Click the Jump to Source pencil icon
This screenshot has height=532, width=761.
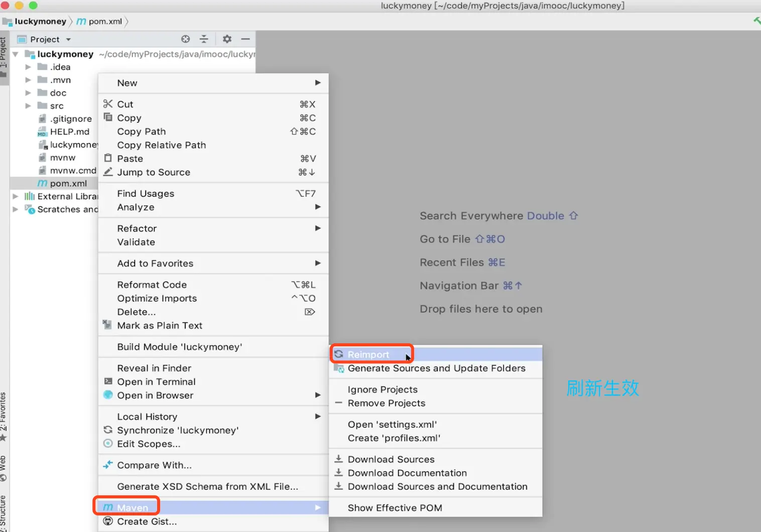(x=108, y=172)
